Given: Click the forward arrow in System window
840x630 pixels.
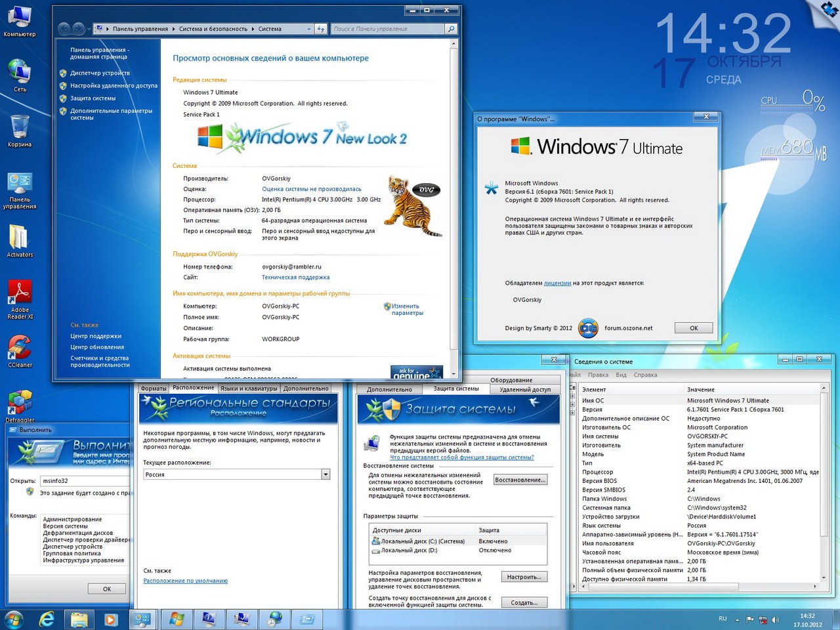Looking at the screenshot, I should point(79,28).
